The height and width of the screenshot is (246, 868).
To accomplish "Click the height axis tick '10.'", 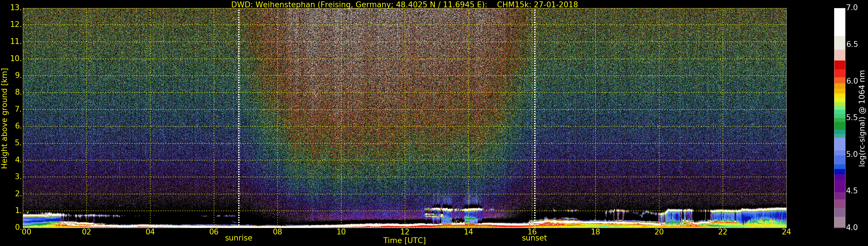I will click(x=16, y=58).
